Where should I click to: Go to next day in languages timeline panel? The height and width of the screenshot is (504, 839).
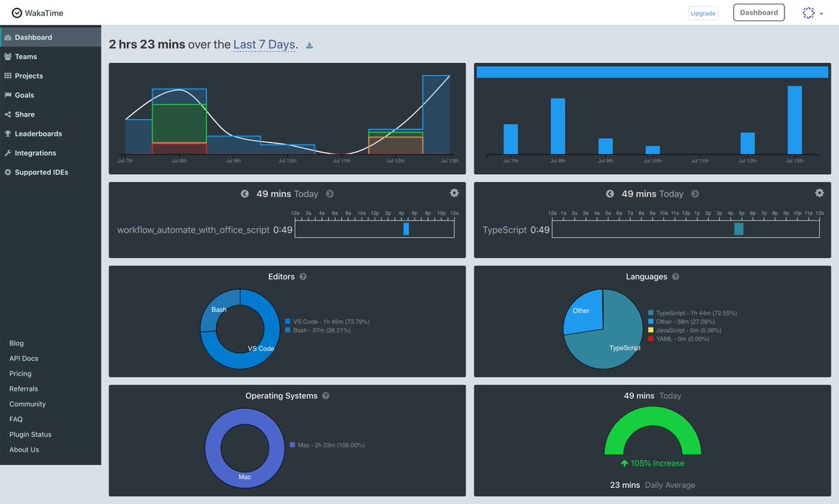point(695,194)
